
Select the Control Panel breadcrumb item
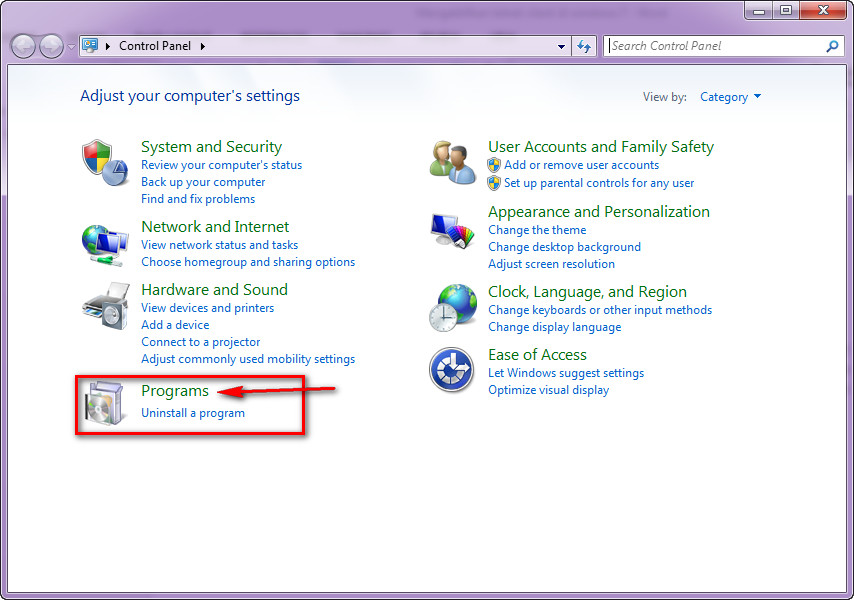pyautogui.click(x=155, y=46)
